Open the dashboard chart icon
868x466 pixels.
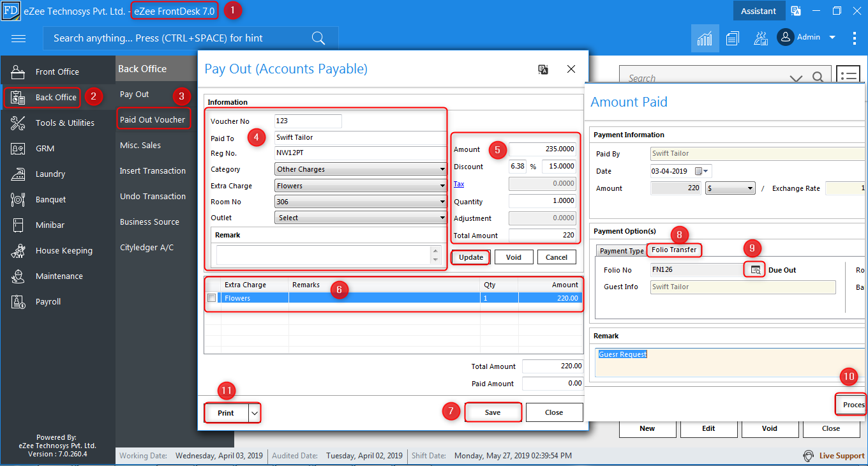(705, 38)
